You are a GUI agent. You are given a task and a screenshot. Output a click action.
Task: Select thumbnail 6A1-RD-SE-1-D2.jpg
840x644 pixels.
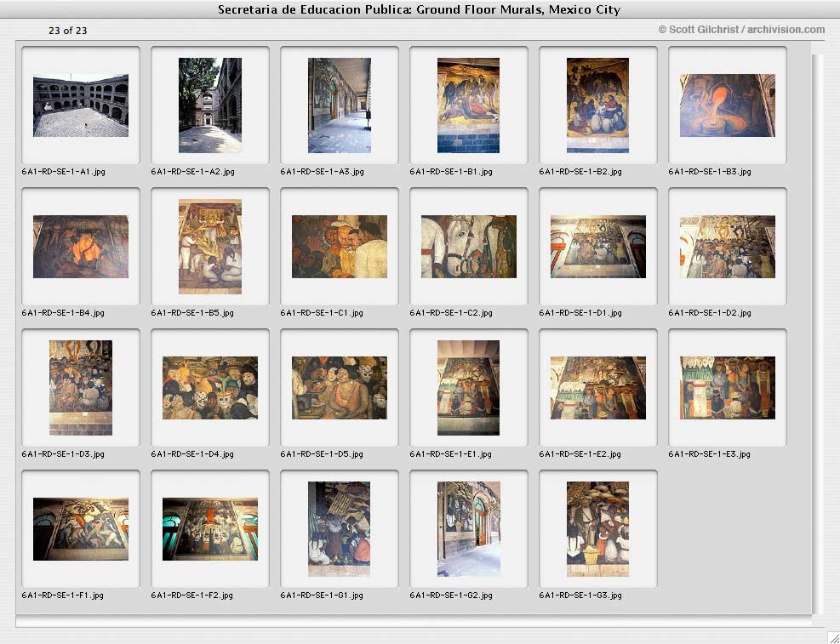click(x=728, y=247)
